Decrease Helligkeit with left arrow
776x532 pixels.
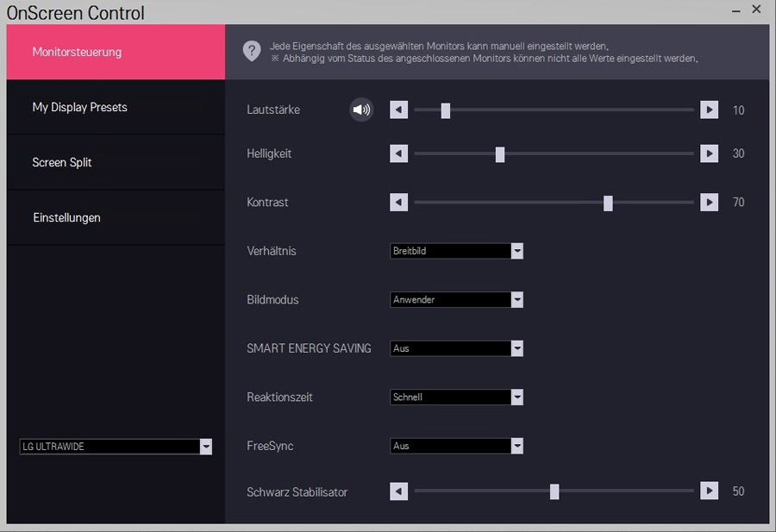pos(398,153)
